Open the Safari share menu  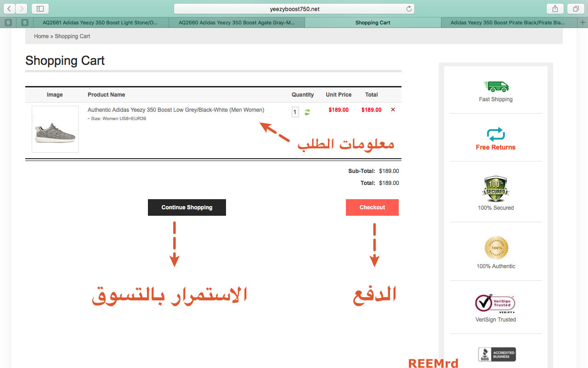pyautogui.click(x=555, y=9)
